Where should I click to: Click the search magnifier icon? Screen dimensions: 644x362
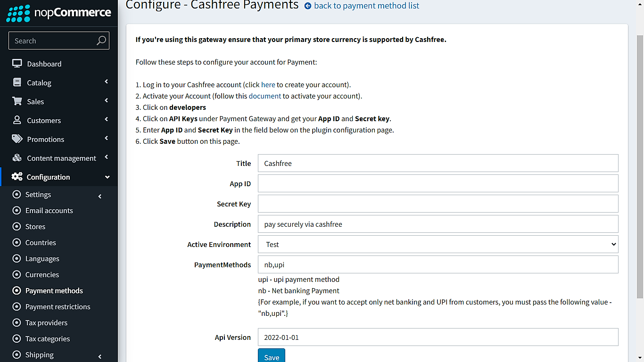(101, 41)
